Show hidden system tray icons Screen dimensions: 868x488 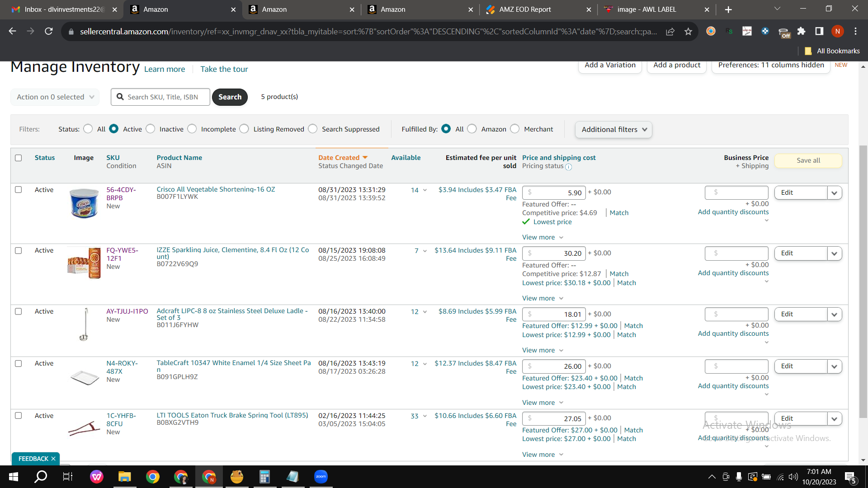pyautogui.click(x=712, y=477)
